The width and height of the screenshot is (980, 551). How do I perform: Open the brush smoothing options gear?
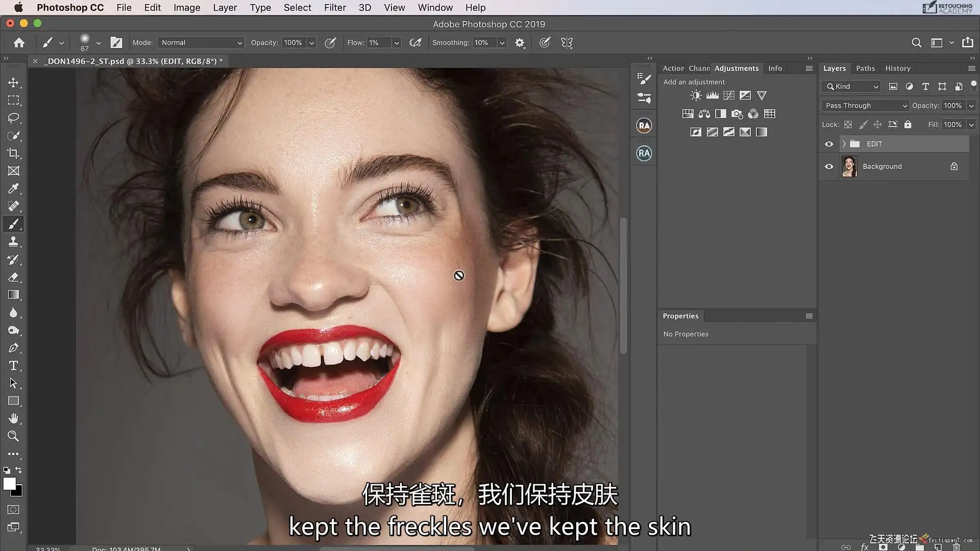coord(520,43)
